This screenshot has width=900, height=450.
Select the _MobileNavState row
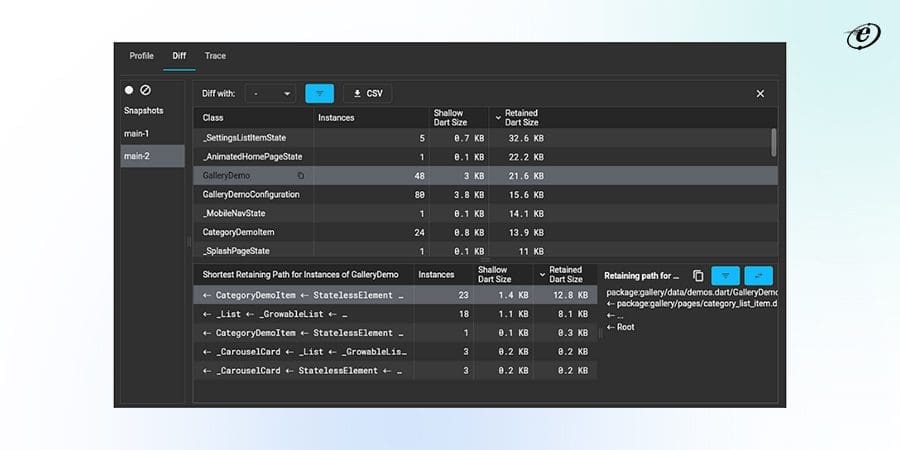point(486,214)
